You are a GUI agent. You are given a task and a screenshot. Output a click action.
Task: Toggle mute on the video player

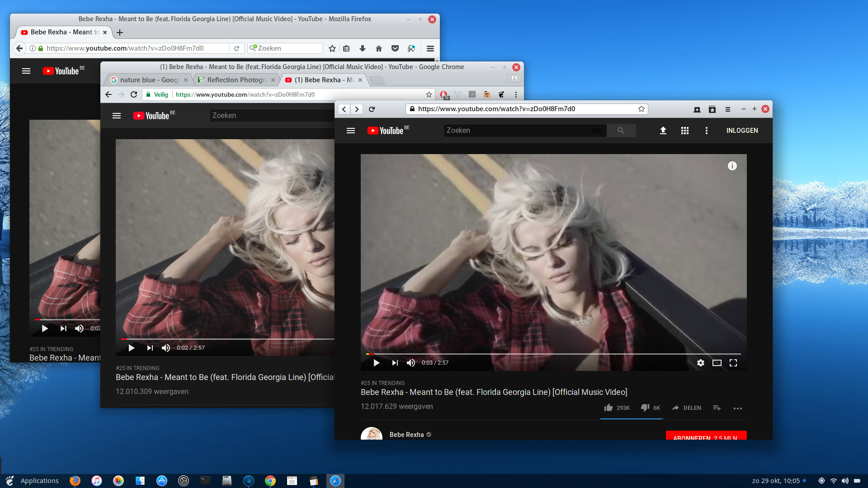pyautogui.click(x=410, y=362)
